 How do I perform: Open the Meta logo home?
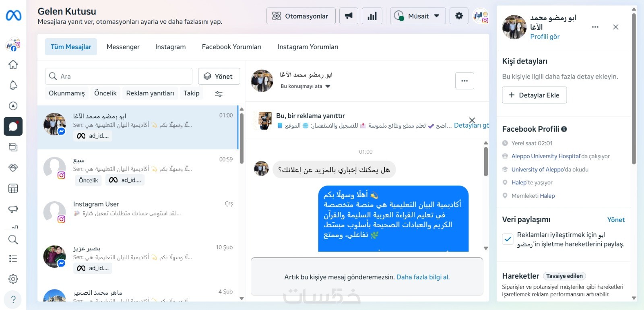pos(13,16)
